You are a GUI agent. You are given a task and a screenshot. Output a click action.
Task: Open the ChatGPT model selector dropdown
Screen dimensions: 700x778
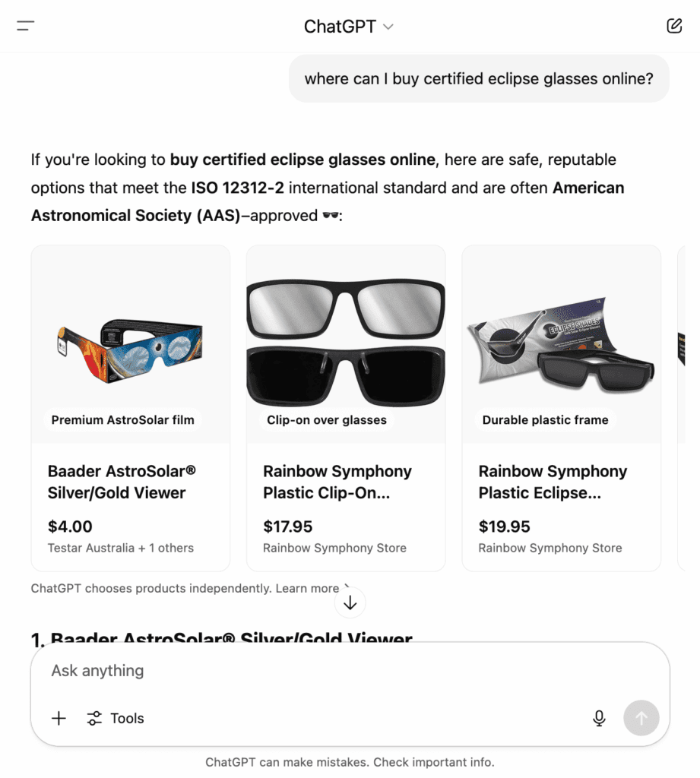pos(388,27)
